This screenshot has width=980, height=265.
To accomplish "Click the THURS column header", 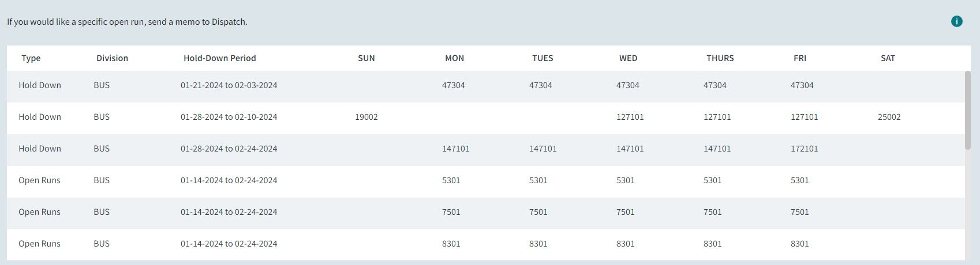I will [x=720, y=58].
